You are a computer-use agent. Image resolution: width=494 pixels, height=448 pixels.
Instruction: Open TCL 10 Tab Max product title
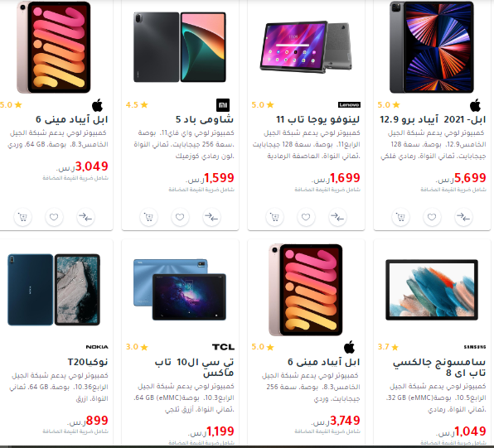tap(195, 368)
